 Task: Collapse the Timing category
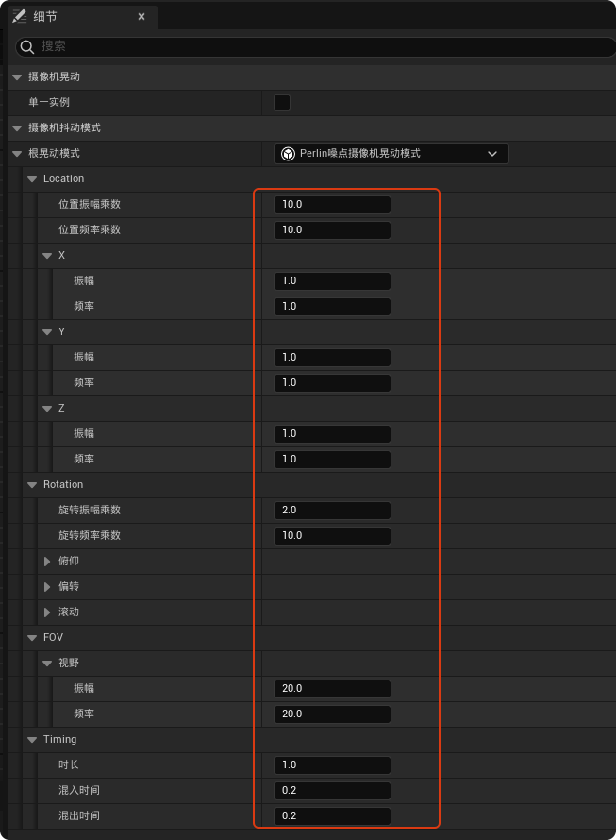(x=32, y=740)
